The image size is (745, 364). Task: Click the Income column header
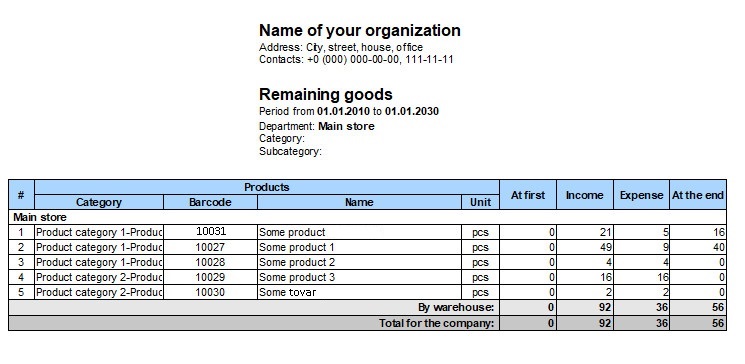pyautogui.click(x=585, y=195)
